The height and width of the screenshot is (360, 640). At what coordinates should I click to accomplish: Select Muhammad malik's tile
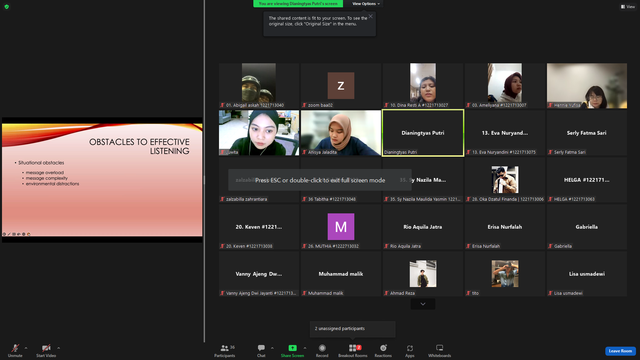[x=341, y=273]
